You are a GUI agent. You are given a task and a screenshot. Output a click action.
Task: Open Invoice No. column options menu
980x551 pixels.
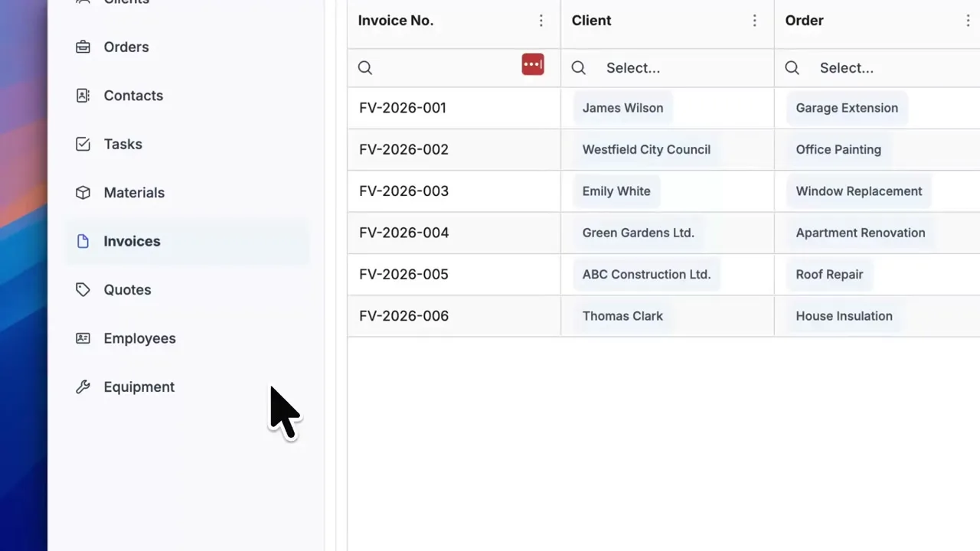pos(541,21)
